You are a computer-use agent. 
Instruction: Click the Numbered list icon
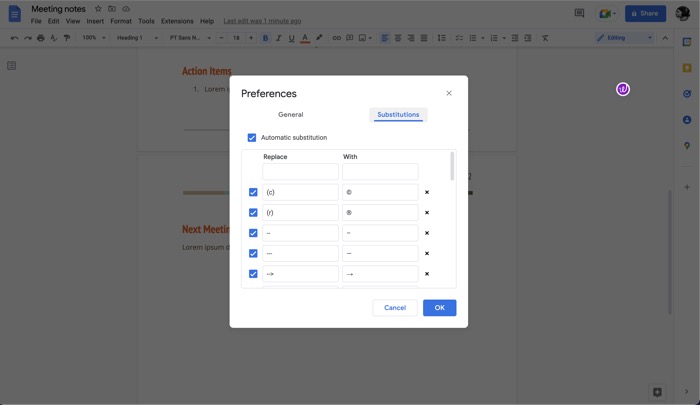pyautogui.click(x=494, y=38)
